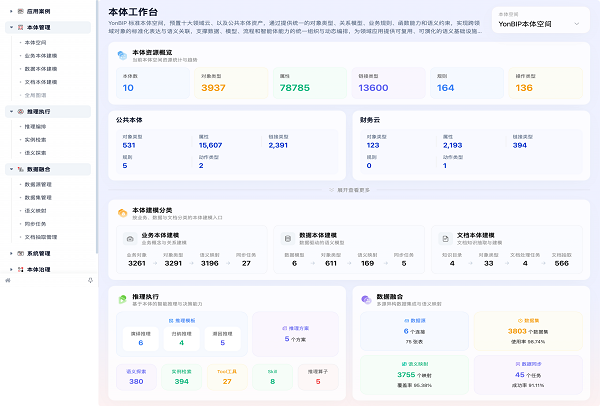
Task: Click the 链接类型 13600 stat card
Action: coord(388,83)
